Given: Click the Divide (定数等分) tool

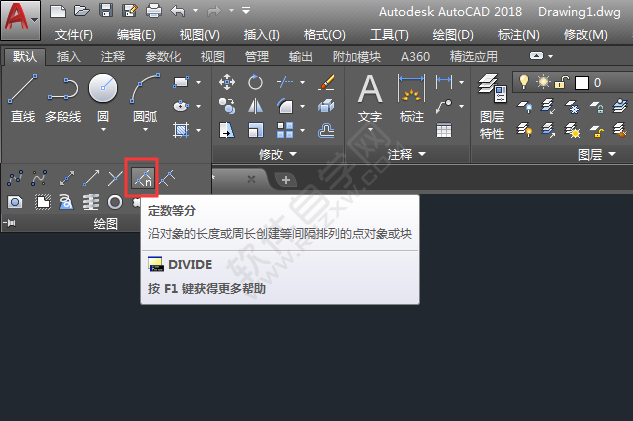Looking at the screenshot, I should click(x=143, y=178).
